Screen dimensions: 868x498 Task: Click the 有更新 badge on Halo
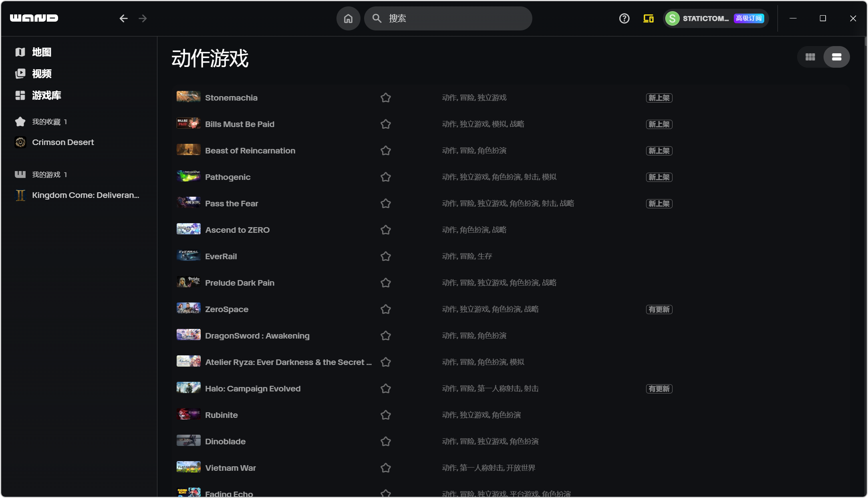coord(659,389)
